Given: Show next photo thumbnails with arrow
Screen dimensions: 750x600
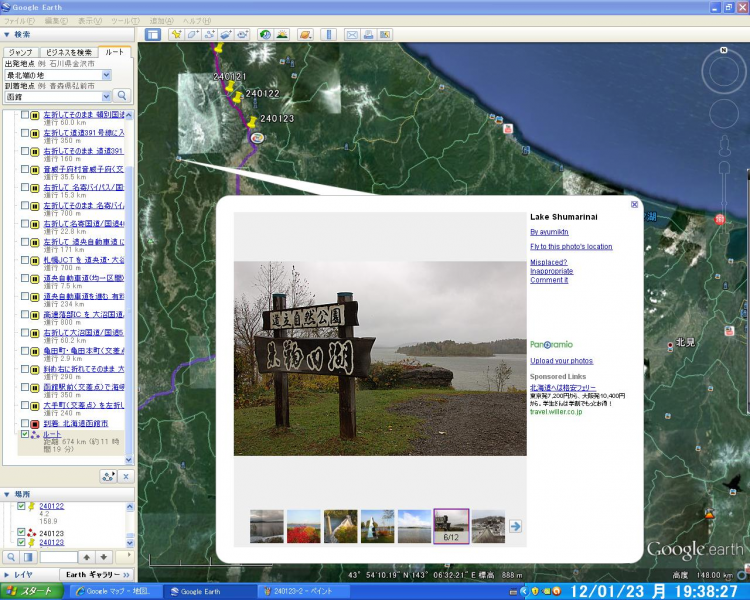Looking at the screenshot, I should 515,526.
